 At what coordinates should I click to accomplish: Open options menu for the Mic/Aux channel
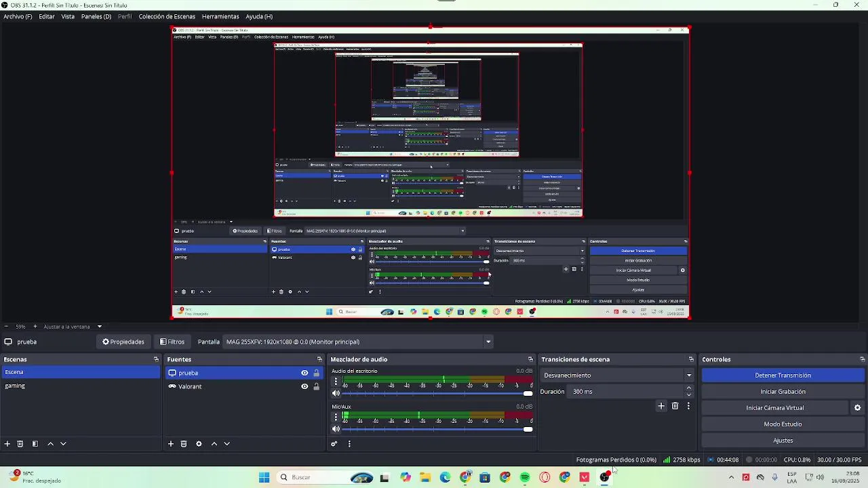(x=336, y=417)
